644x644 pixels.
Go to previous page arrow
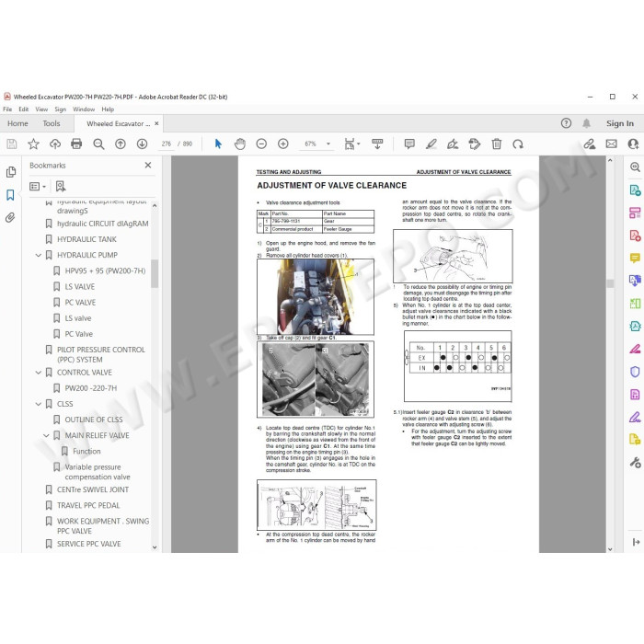[121, 144]
